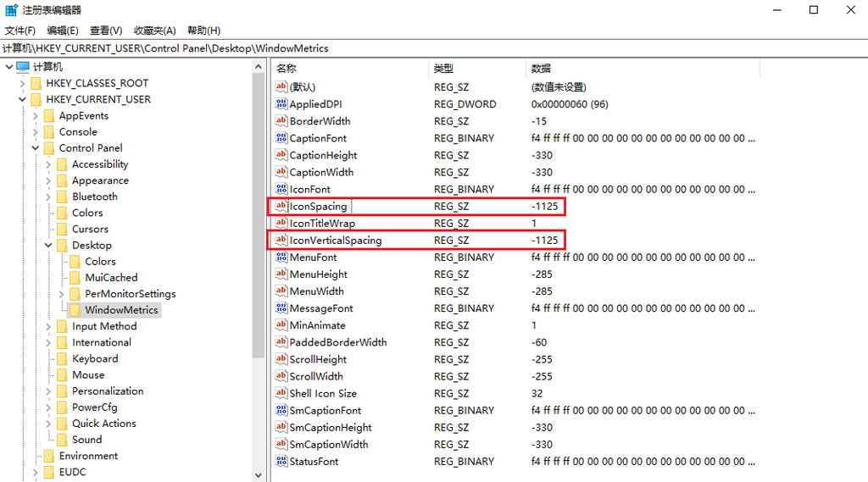
Task: Expand the PerMonitorSettings key
Action: pyautogui.click(x=61, y=294)
